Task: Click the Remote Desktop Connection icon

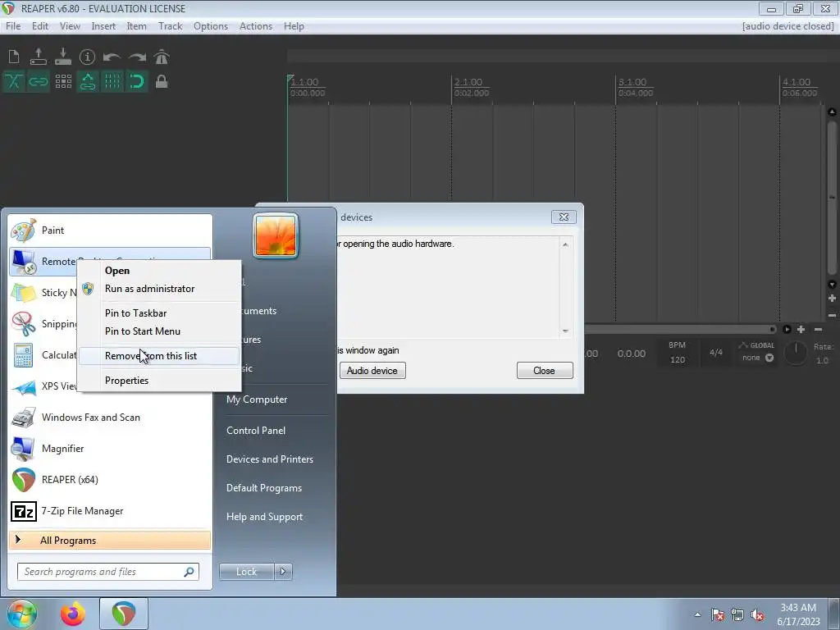Action: (24, 262)
